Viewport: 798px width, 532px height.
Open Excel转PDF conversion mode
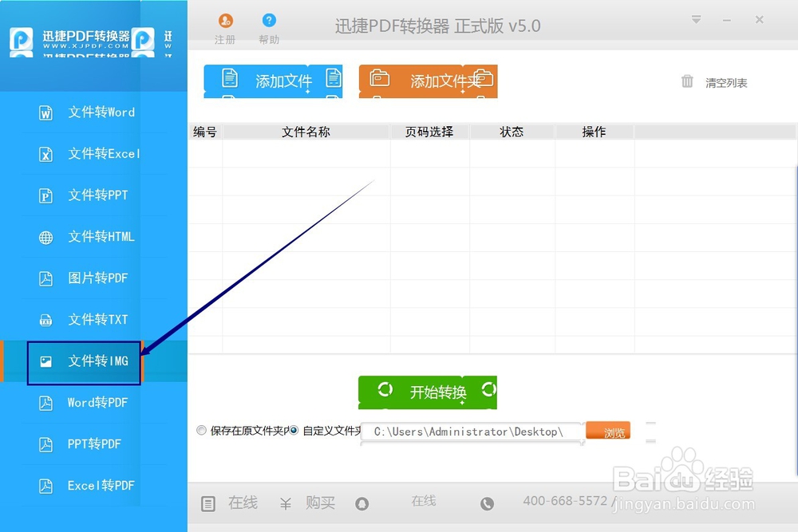(93, 486)
